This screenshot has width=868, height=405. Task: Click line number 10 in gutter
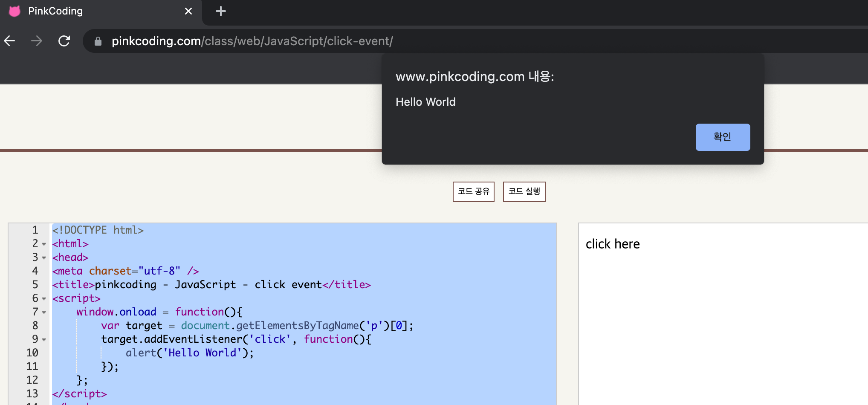(32, 353)
